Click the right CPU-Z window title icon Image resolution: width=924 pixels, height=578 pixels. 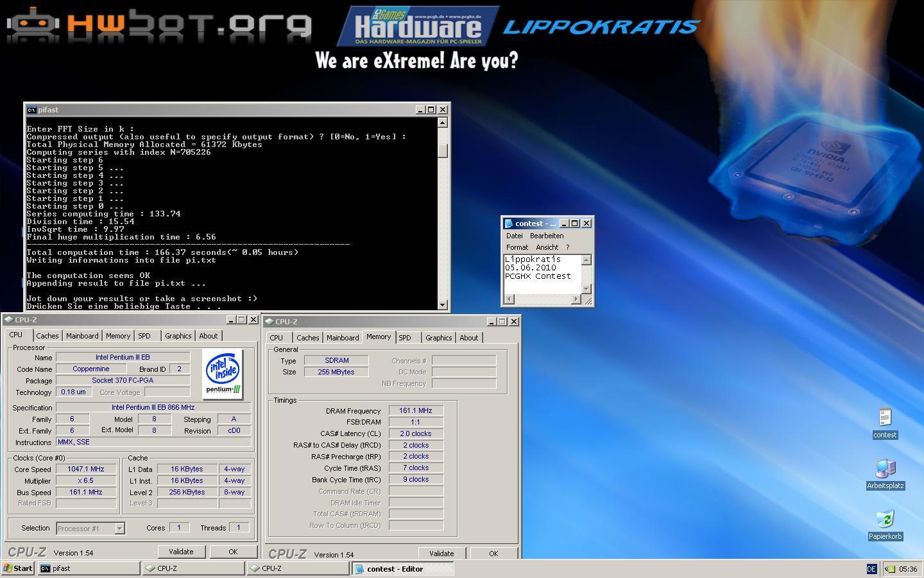click(x=269, y=322)
